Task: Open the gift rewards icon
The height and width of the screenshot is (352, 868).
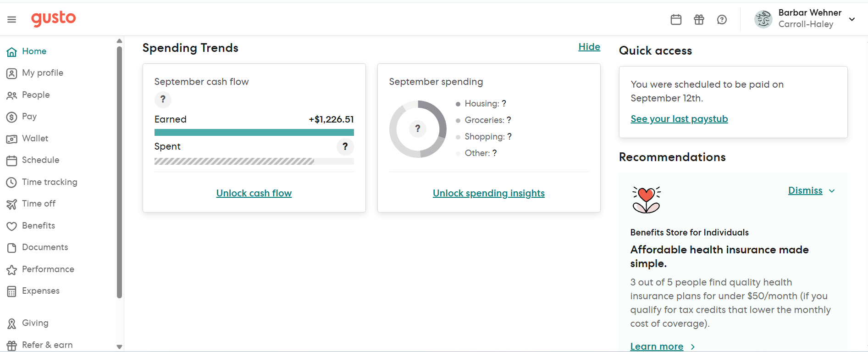Action: click(699, 19)
